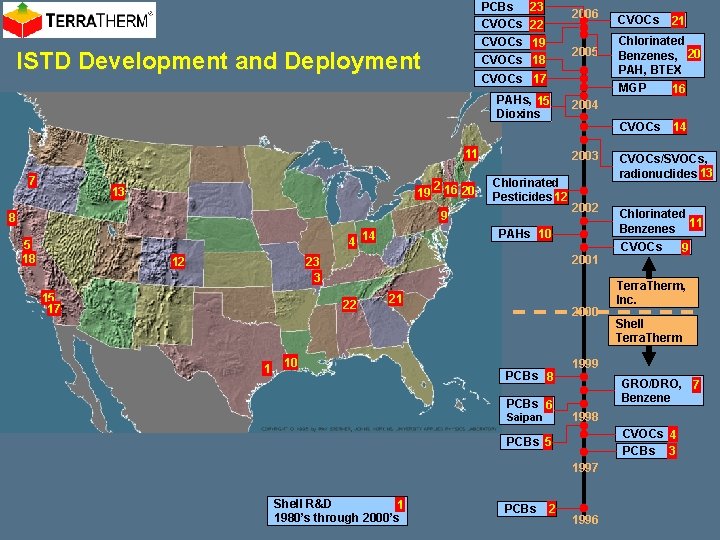Image resolution: width=720 pixels, height=540 pixels.
Task: Click map marker 19 in New York
Action: coord(423,192)
